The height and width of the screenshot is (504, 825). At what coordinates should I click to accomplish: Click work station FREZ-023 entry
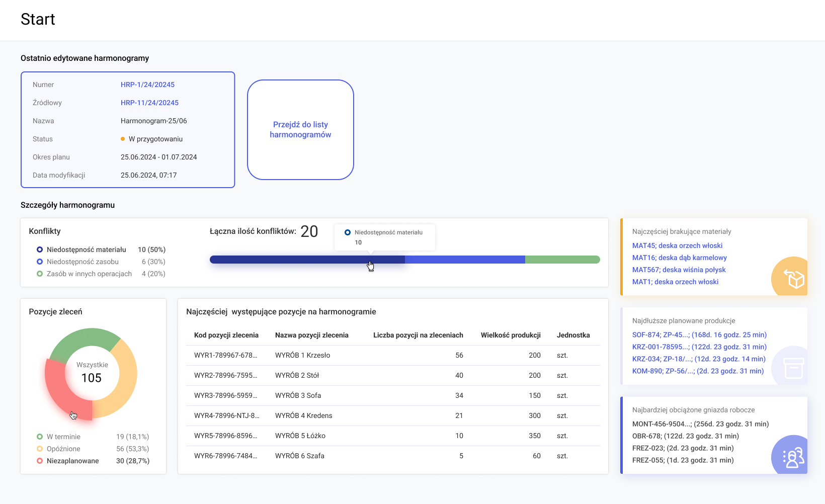(683, 448)
